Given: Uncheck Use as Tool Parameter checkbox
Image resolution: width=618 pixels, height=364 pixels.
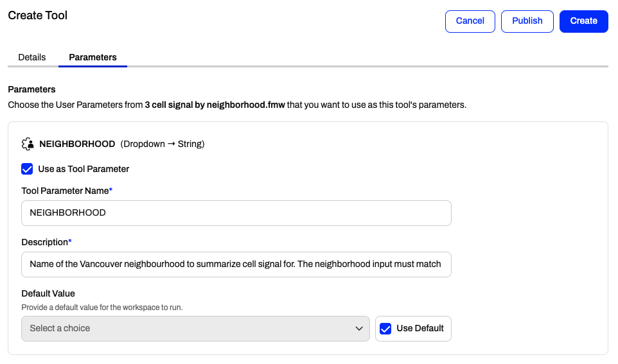Looking at the screenshot, I should (x=27, y=169).
